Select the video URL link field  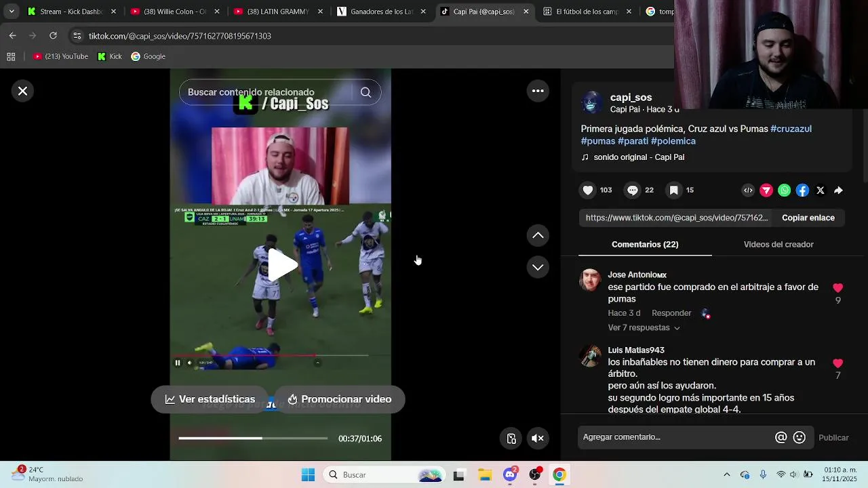pos(677,218)
